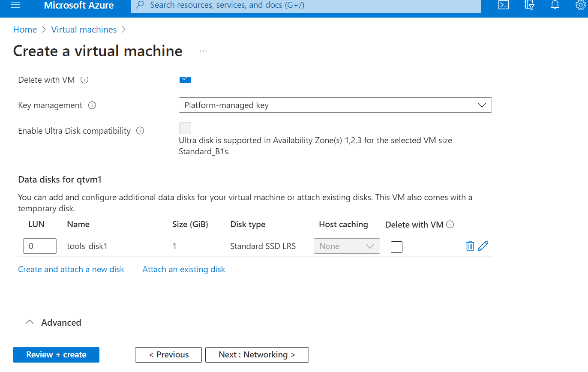
Task: Go to Home breadcrumb
Action: click(x=25, y=30)
